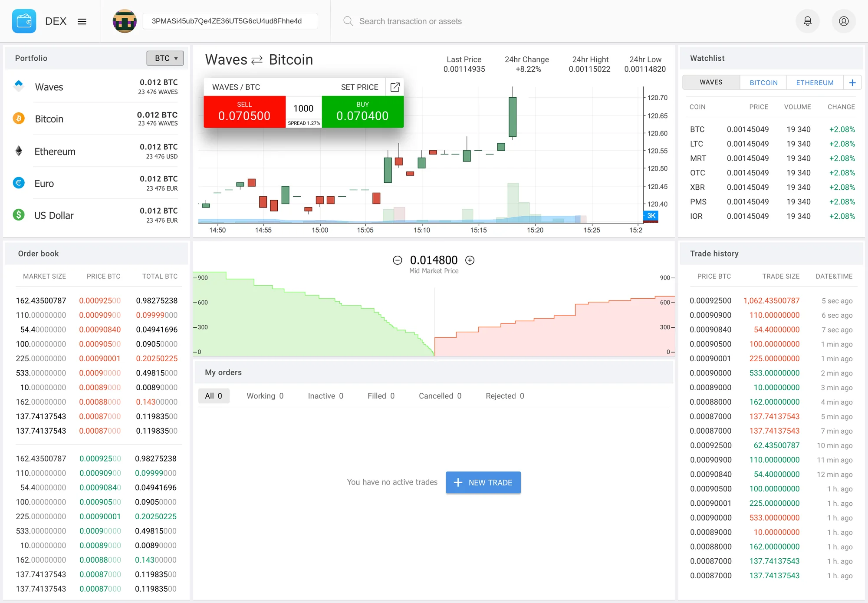Click the red SELL 0.070500 button
Screen dimensions: 868x603
pos(244,112)
